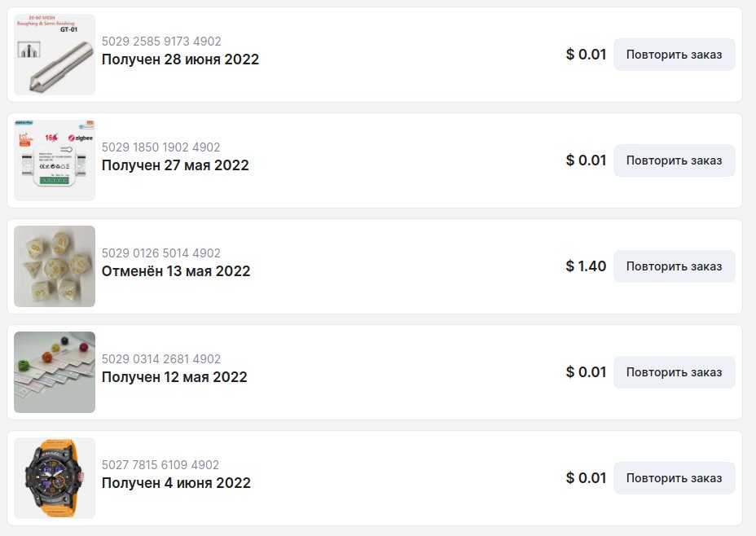Image resolution: width=756 pixels, height=536 pixels.
Task: Repeat the order received 27 мая 2022
Action: (674, 160)
